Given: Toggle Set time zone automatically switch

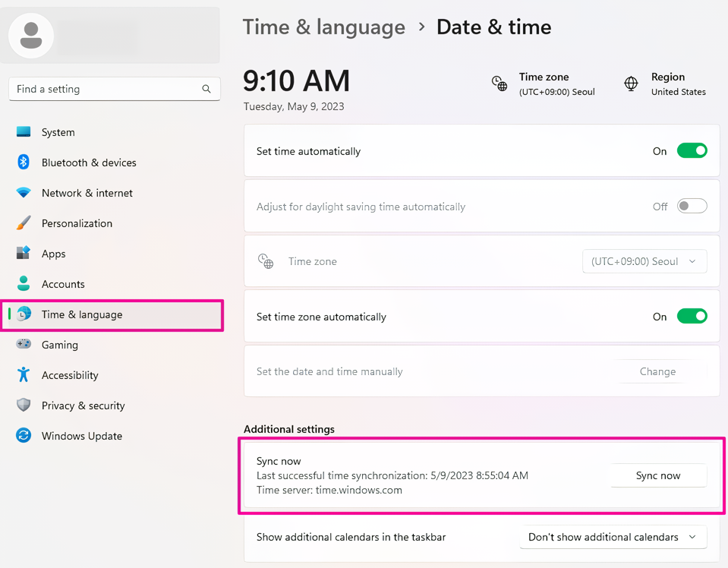Looking at the screenshot, I should pos(692,317).
